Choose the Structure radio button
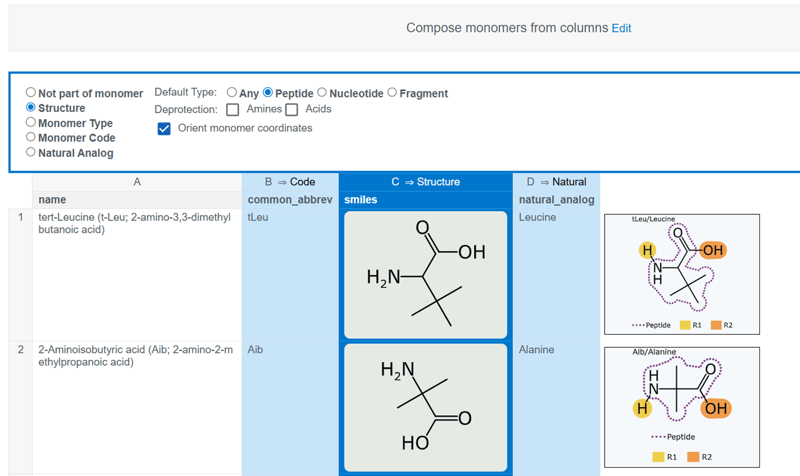This screenshot has width=800, height=476. [x=31, y=108]
